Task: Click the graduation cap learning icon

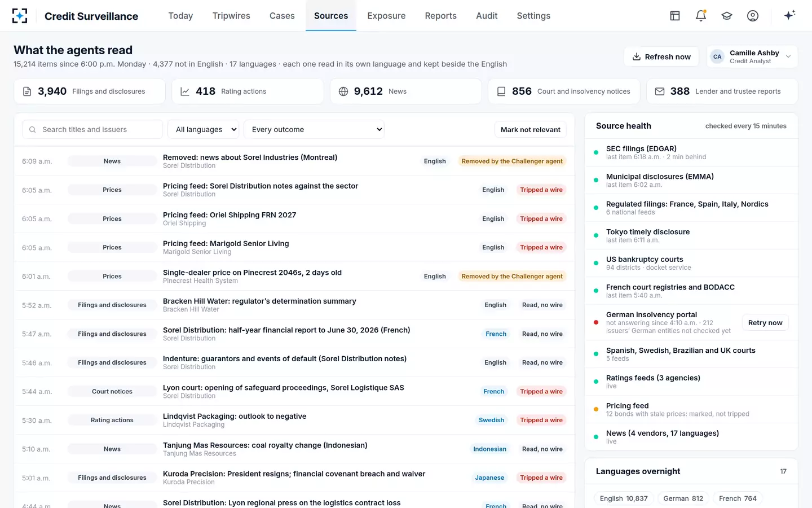Action: (727, 16)
